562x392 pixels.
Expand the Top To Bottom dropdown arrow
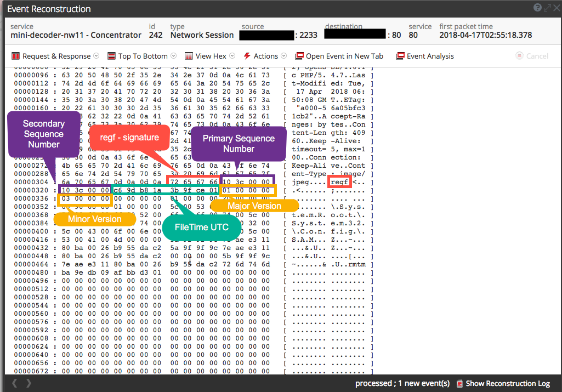pyautogui.click(x=174, y=56)
